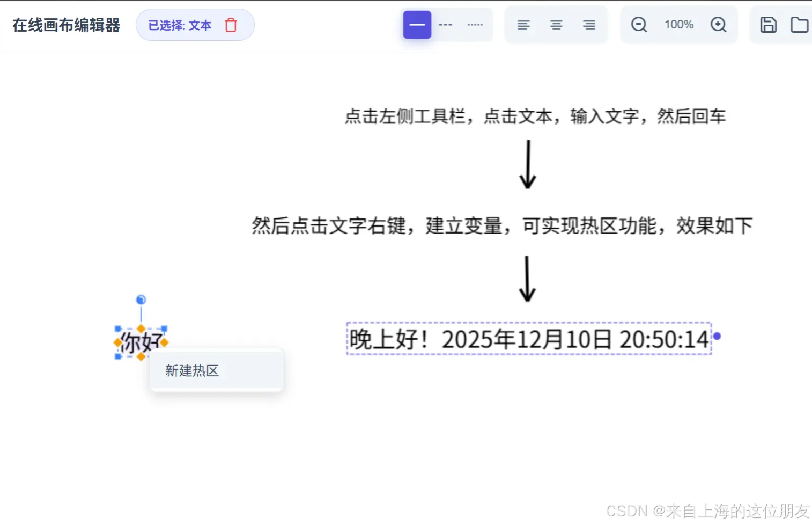
Task: Click the zoom in magnifier icon
Action: [x=719, y=24]
